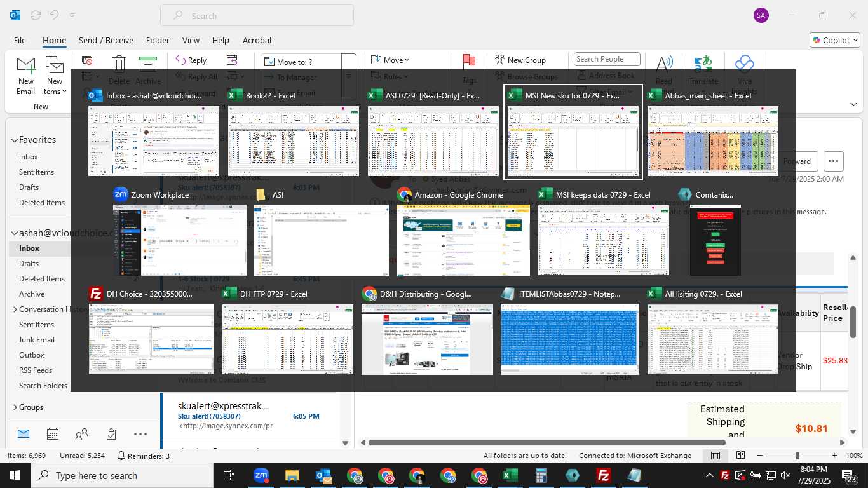Click the reading pane horizontal scrollbar
Screen dimensions: 868x488
coord(546,442)
